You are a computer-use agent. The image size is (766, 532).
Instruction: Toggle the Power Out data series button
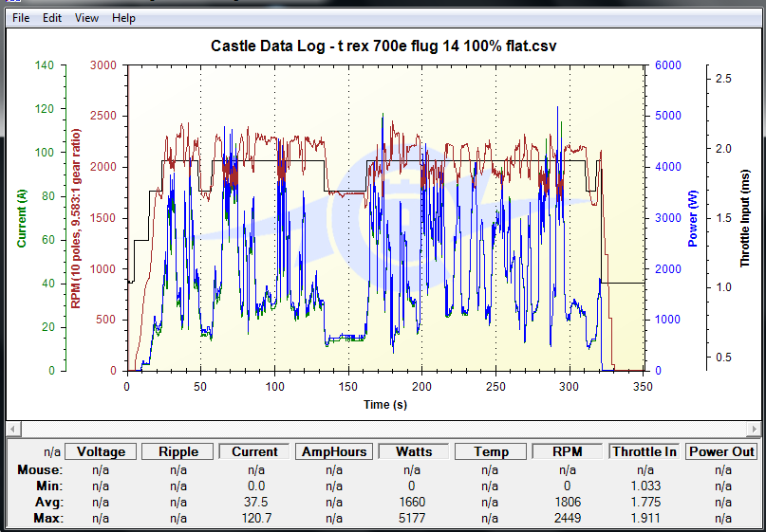[x=721, y=451]
